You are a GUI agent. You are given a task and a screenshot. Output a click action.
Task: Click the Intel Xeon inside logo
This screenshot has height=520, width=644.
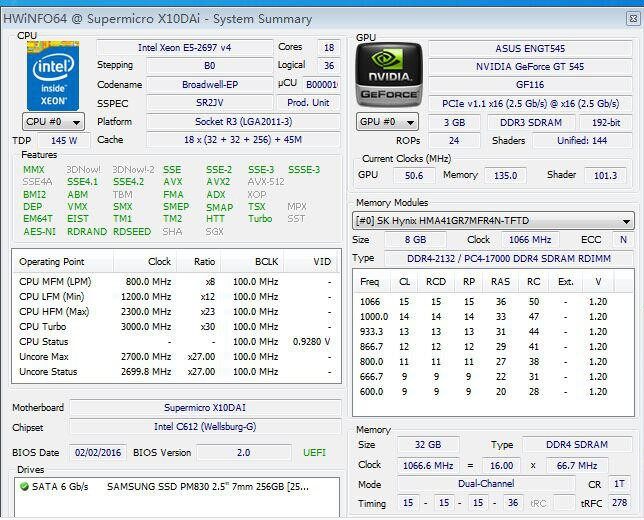(x=53, y=76)
